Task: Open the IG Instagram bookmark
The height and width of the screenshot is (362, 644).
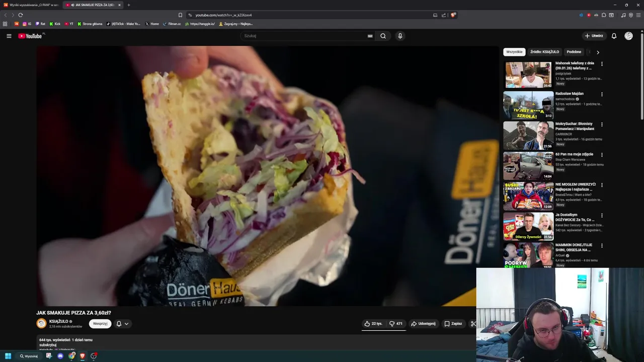Action: 27,24
